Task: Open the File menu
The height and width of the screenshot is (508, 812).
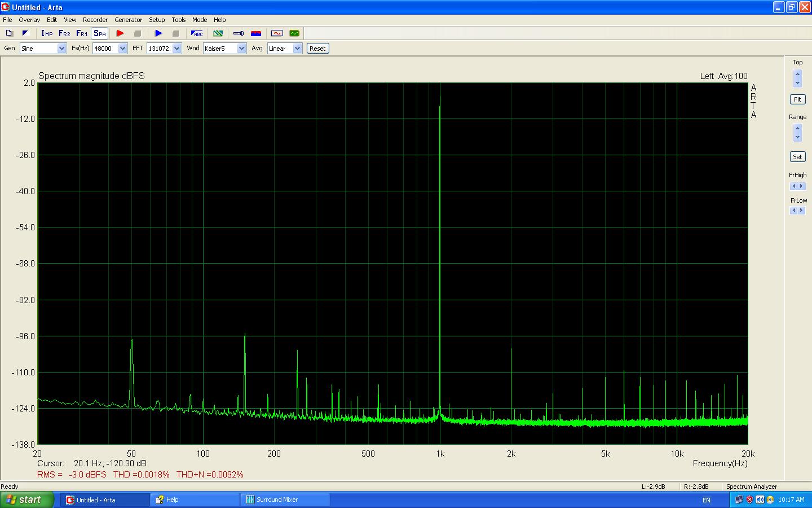Action: [7, 20]
